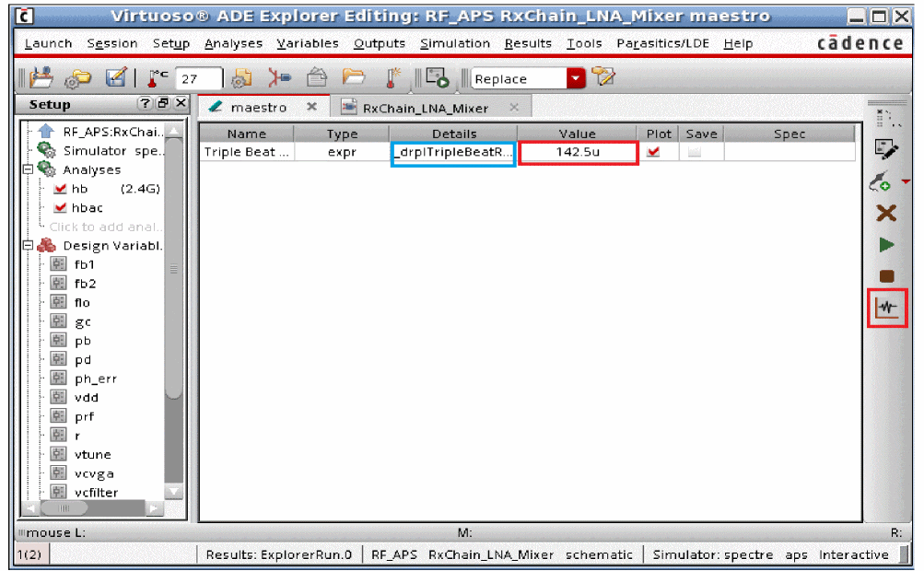The height and width of the screenshot is (571, 924).
Task: Click the temperature thermometer icon
Action: point(158,78)
